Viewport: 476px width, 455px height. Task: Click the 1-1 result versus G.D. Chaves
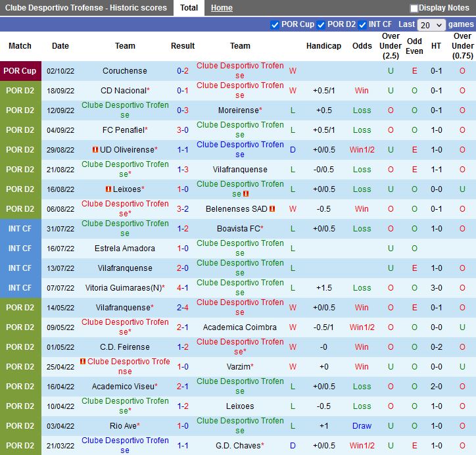point(183,446)
